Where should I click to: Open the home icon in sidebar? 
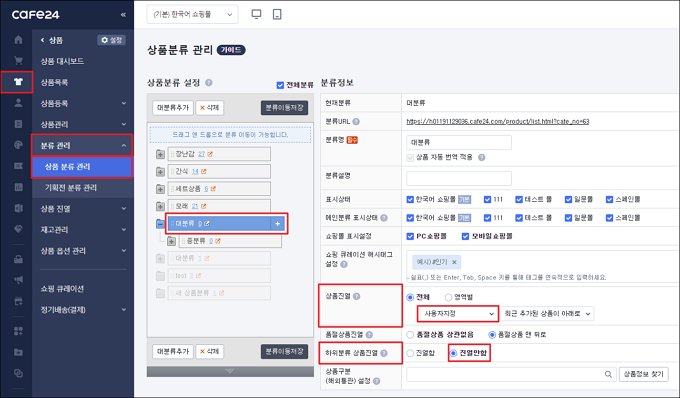(18, 40)
